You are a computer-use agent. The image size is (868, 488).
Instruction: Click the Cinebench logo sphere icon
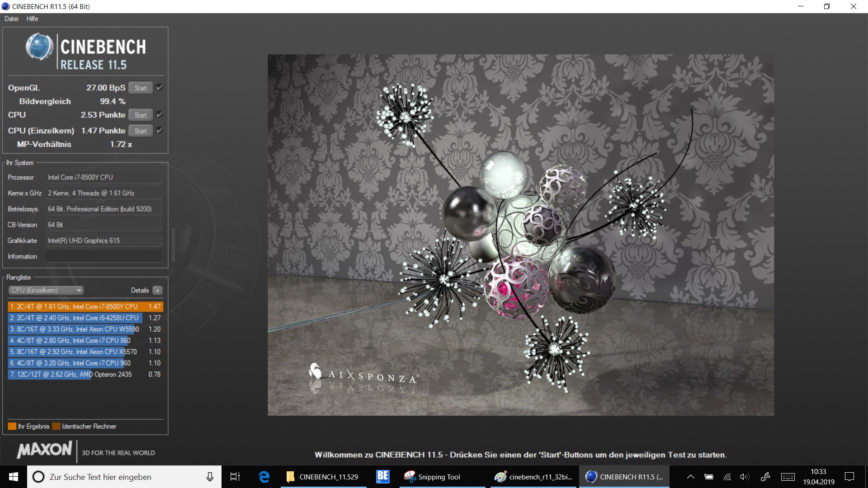[x=39, y=47]
